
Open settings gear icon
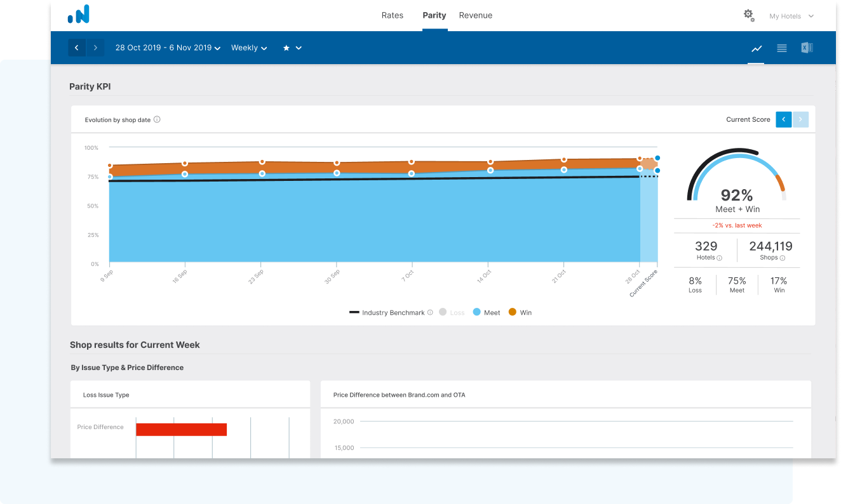tap(749, 15)
